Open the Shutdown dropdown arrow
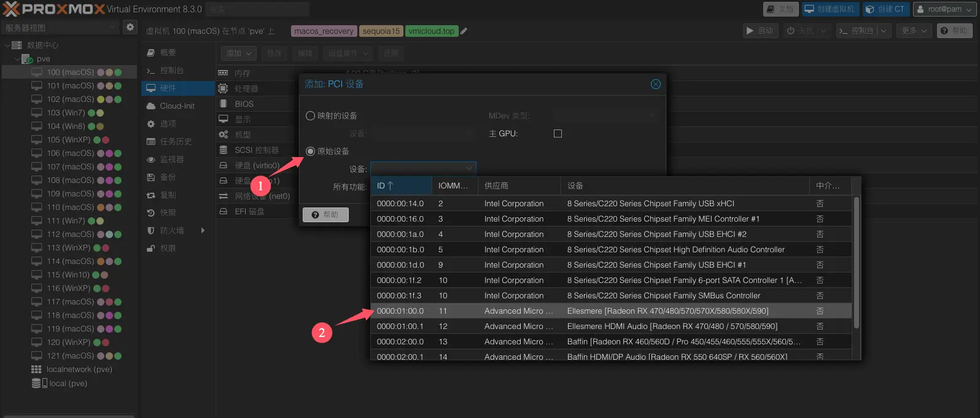This screenshot has width=980, height=418. coord(823,31)
